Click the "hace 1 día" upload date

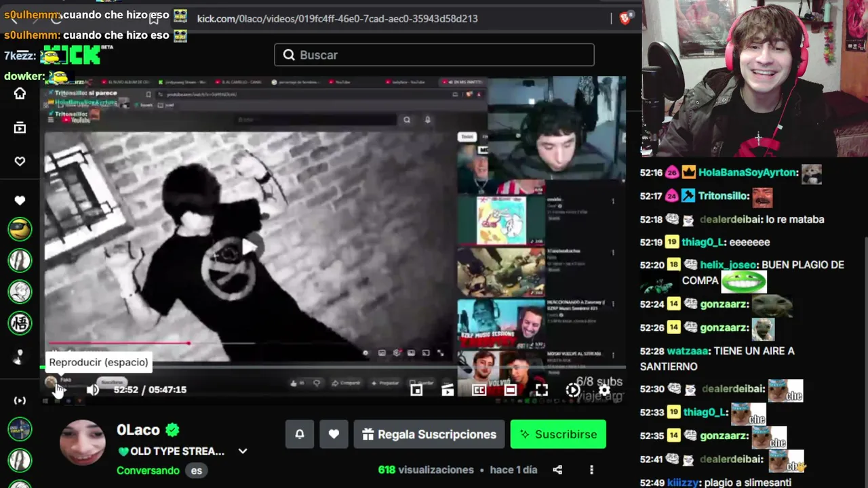click(513, 470)
